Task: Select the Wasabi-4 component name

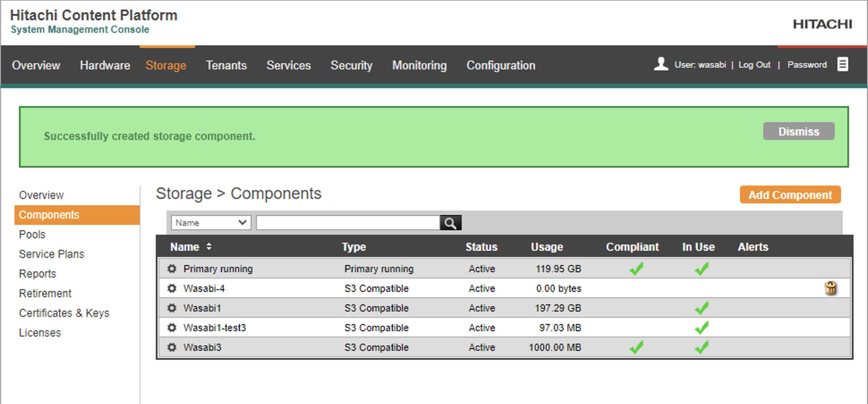Action: coord(204,288)
